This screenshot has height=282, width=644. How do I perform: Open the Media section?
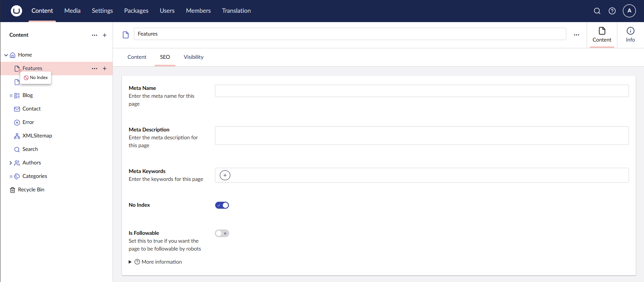(72, 11)
